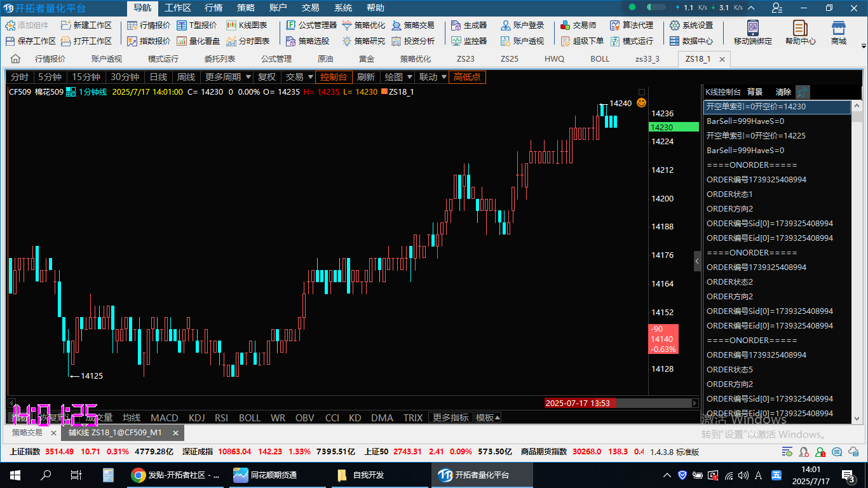Open the K线图表 chart tool
868x488 pixels.
coord(246,25)
